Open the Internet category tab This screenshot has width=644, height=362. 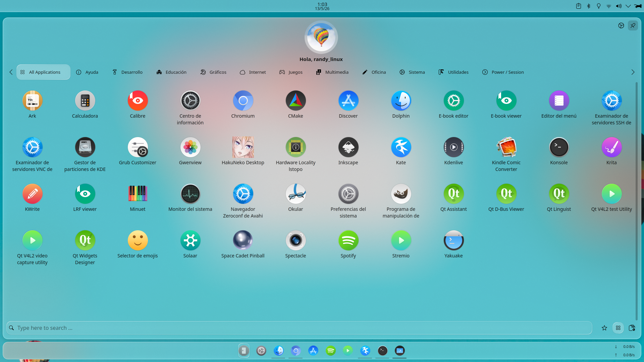pyautogui.click(x=253, y=72)
